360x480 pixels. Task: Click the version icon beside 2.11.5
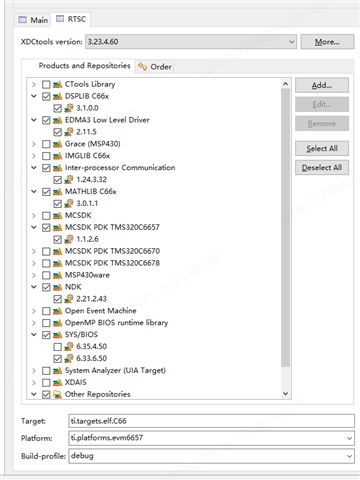(69, 132)
